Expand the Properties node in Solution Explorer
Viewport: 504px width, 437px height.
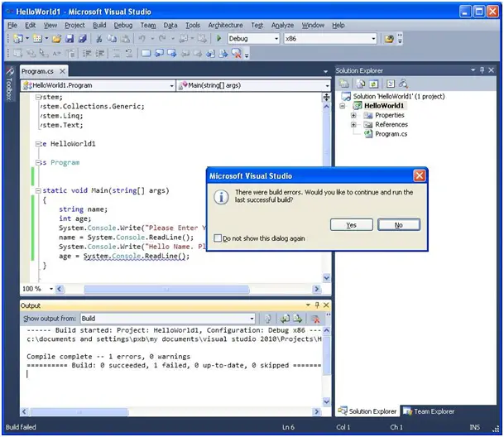click(353, 115)
